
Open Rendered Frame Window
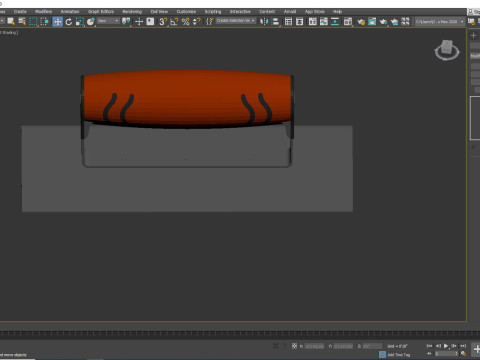[372, 22]
